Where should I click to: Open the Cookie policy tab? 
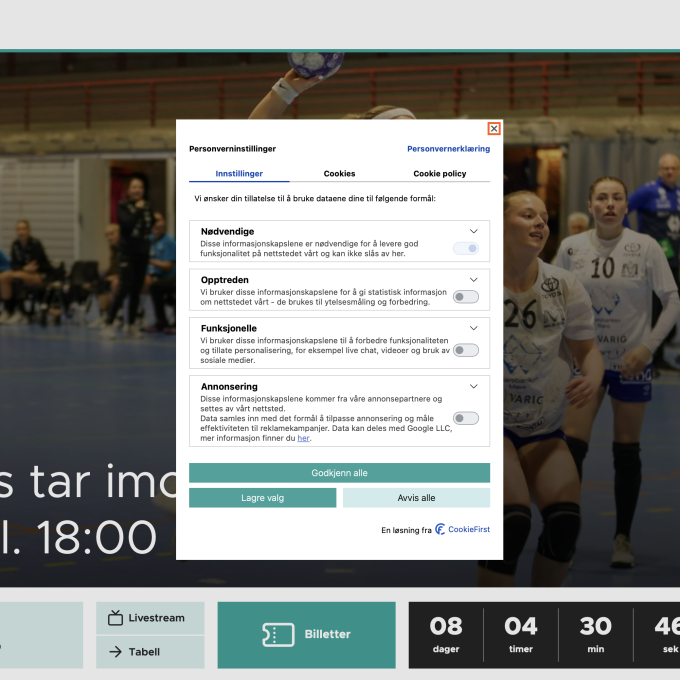(x=439, y=174)
